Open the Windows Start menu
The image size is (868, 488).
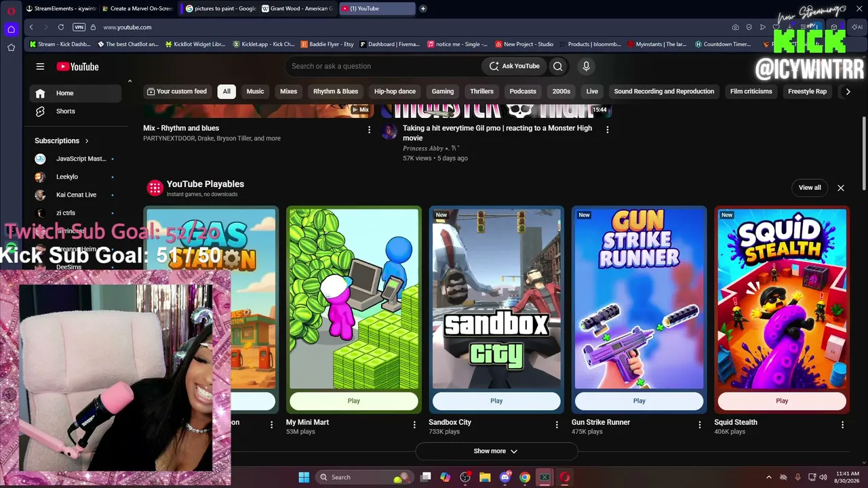coord(304,477)
